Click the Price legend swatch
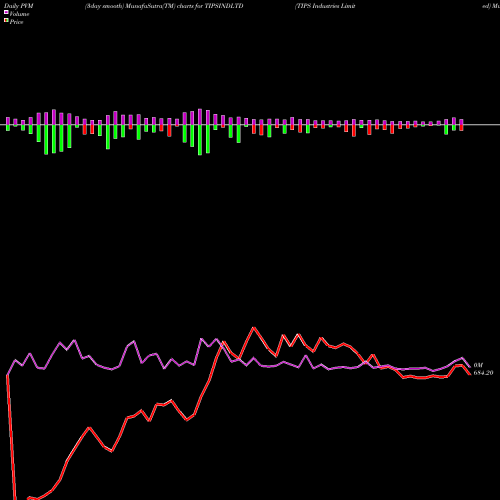The height and width of the screenshot is (500, 500). pos(6,21)
